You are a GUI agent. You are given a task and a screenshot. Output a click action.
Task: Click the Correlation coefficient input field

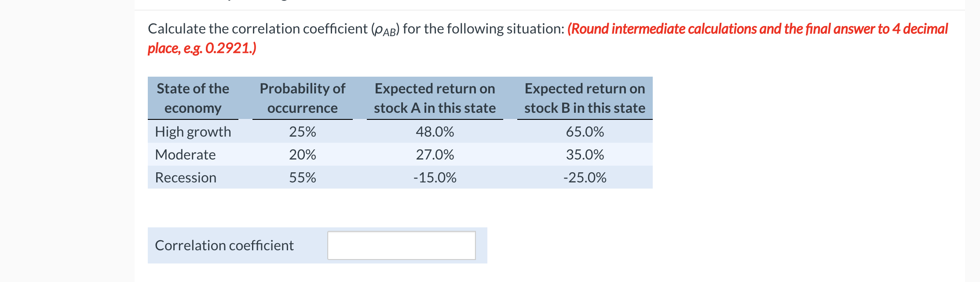(x=401, y=245)
